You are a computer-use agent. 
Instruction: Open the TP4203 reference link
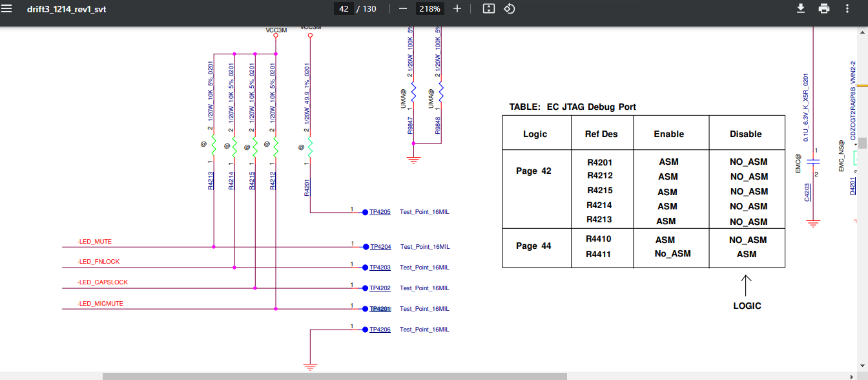pyautogui.click(x=380, y=268)
